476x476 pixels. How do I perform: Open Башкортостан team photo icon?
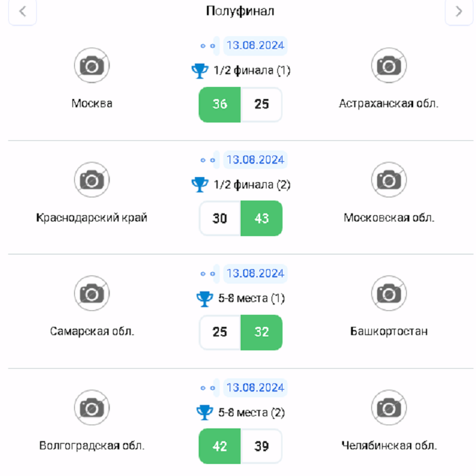[x=388, y=293]
